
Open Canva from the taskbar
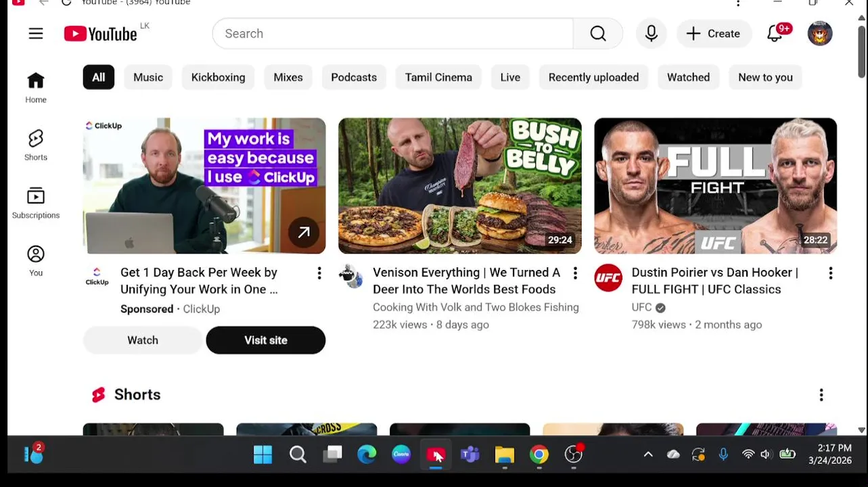click(401, 455)
